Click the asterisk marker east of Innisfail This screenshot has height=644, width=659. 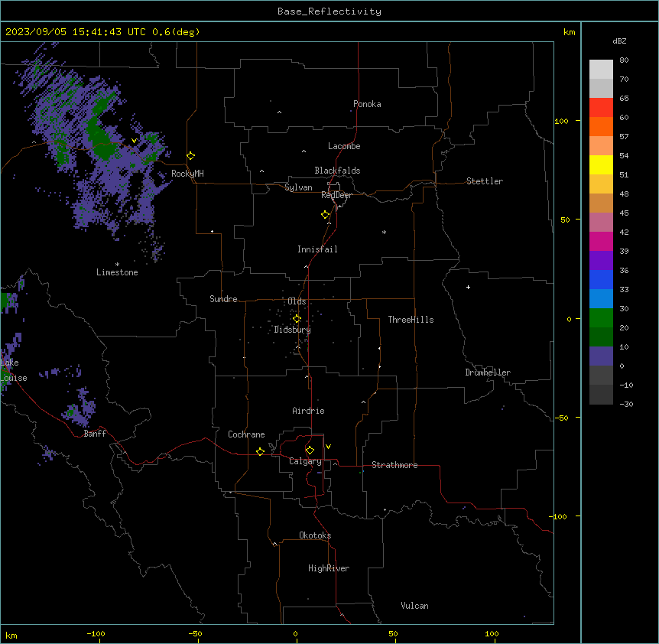coord(384,232)
